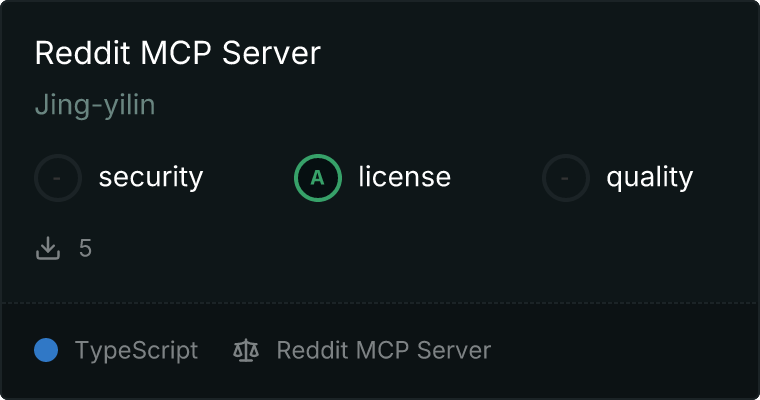Open author Jing-yilin's profile link

coord(95,105)
